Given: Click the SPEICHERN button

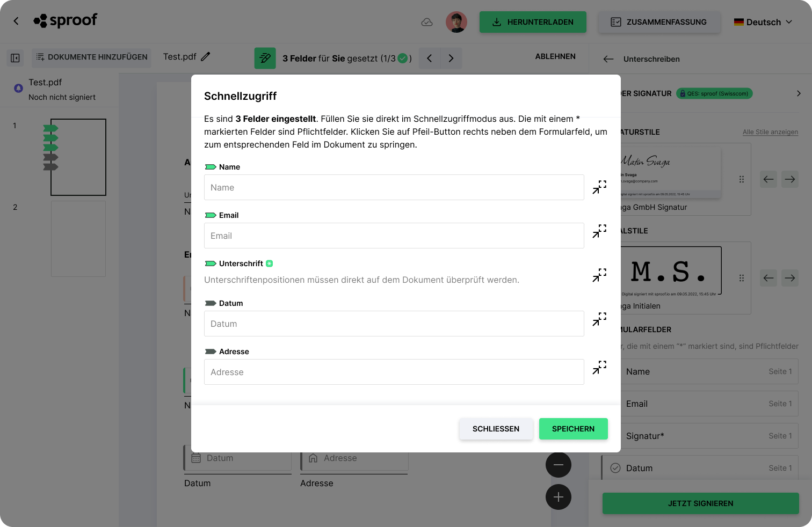Looking at the screenshot, I should (x=574, y=429).
